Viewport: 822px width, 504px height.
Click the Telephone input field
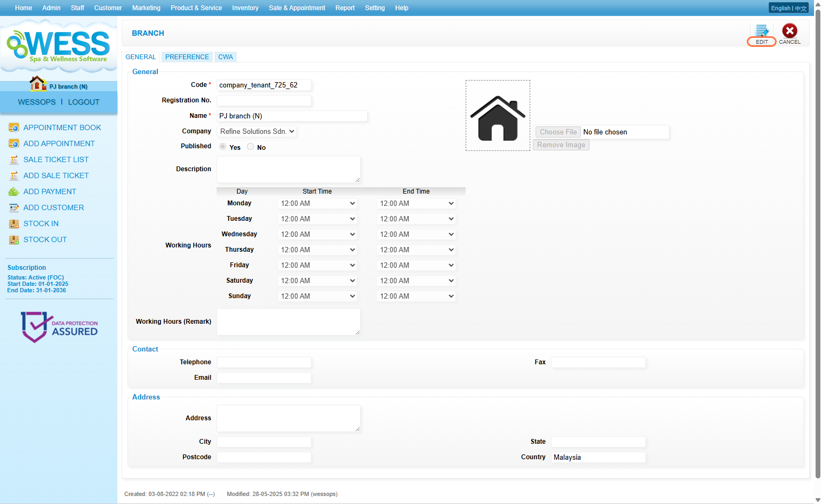(x=264, y=363)
